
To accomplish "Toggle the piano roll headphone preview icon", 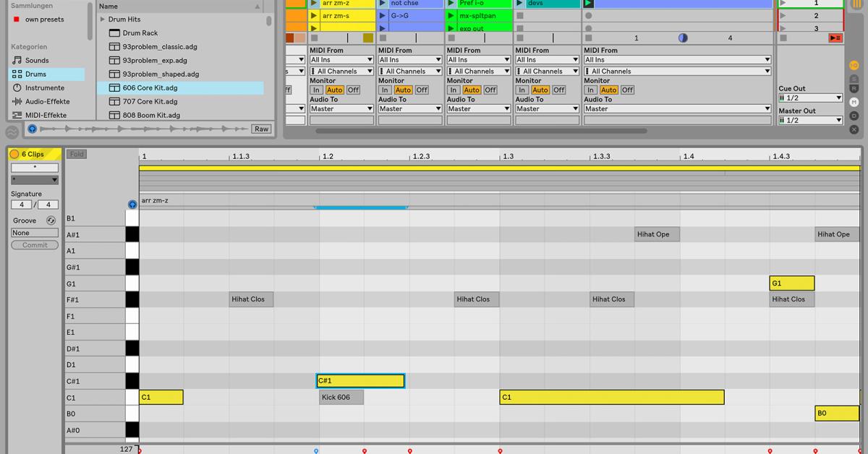I will [x=132, y=205].
